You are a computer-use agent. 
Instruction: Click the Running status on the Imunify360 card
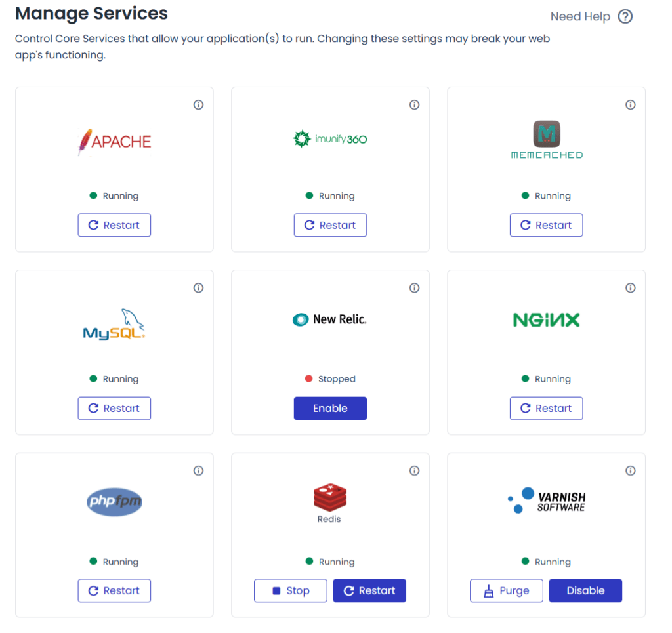330,196
